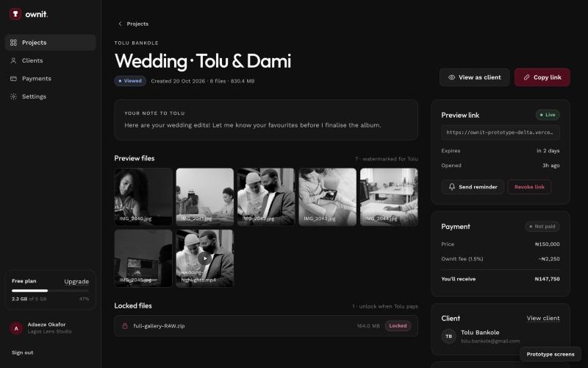Image resolution: width=588 pixels, height=368 pixels.
Task: Click the Settings gear icon in sidebar
Action: [13, 96]
